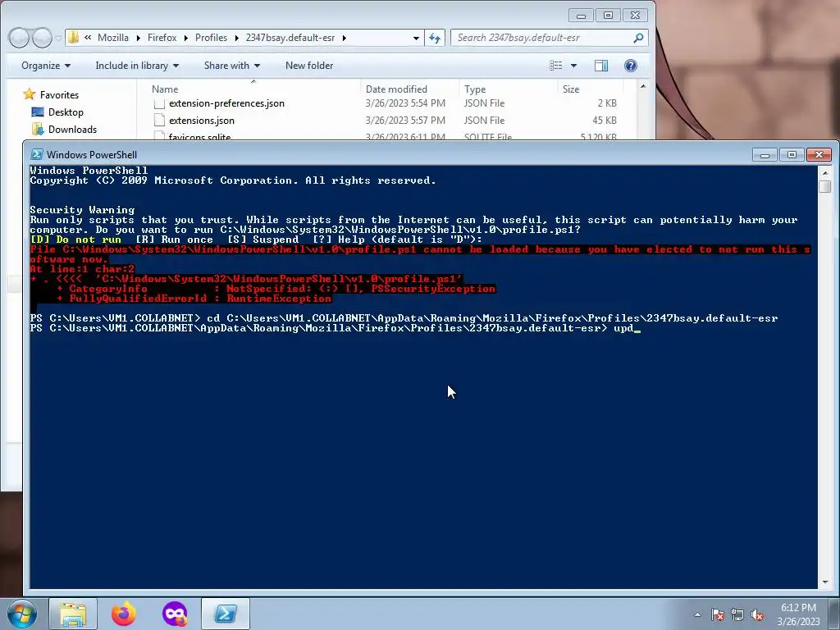Select Downloads in the navigation pane
The width and height of the screenshot is (840, 630).
coord(72,129)
